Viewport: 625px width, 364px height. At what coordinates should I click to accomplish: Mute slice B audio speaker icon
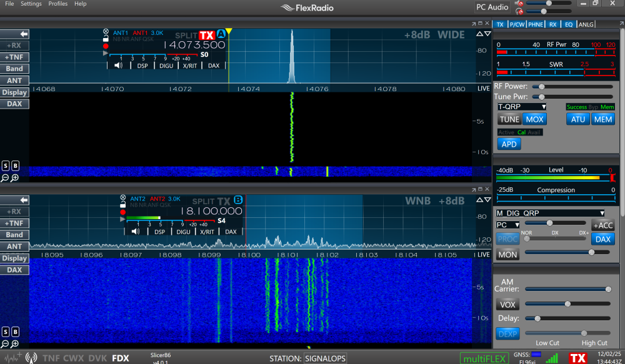[x=136, y=232]
